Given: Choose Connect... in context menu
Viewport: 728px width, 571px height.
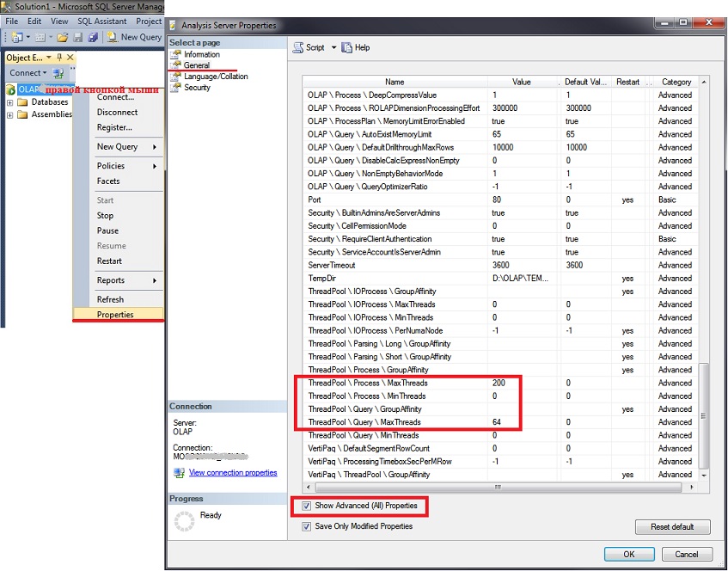Looking at the screenshot, I should [116, 97].
